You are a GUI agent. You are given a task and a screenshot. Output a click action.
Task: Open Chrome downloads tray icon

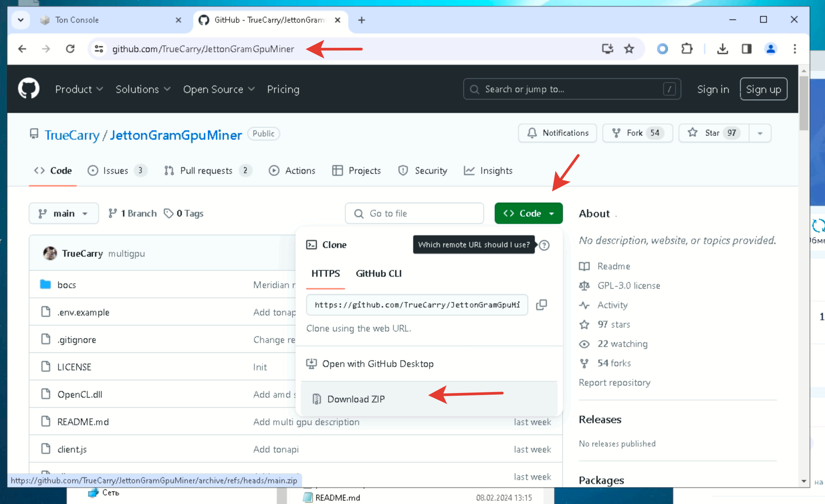click(x=722, y=49)
